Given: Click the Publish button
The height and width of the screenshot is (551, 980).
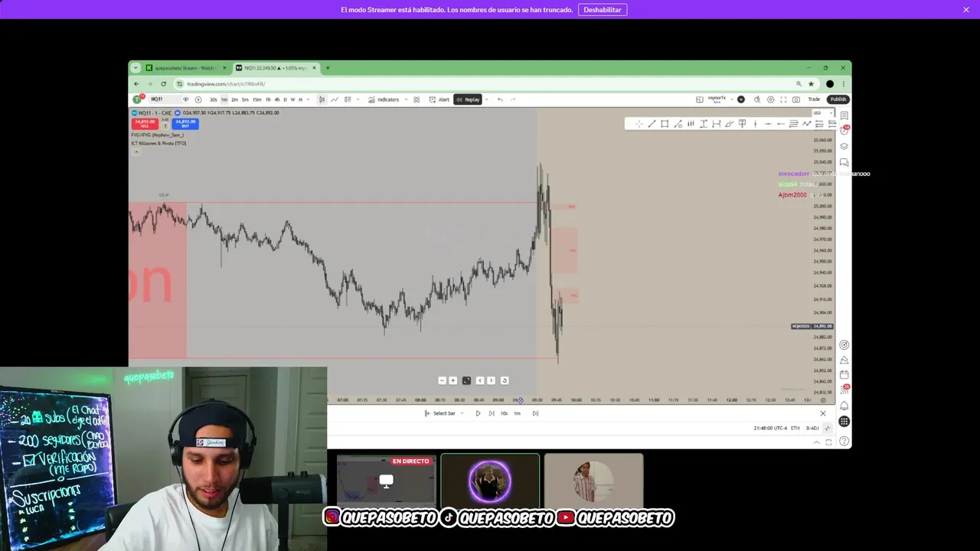Looking at the screenshot, I should (x=838, y=99).
